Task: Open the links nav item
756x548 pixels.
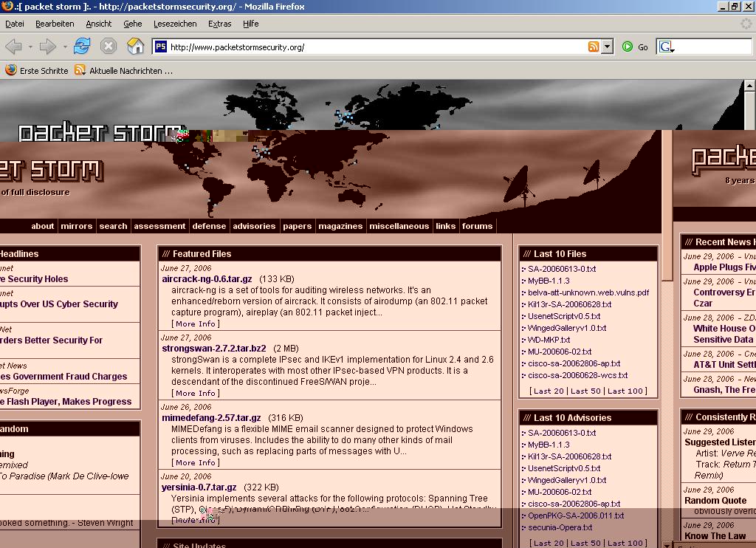Action: point(445,226)
